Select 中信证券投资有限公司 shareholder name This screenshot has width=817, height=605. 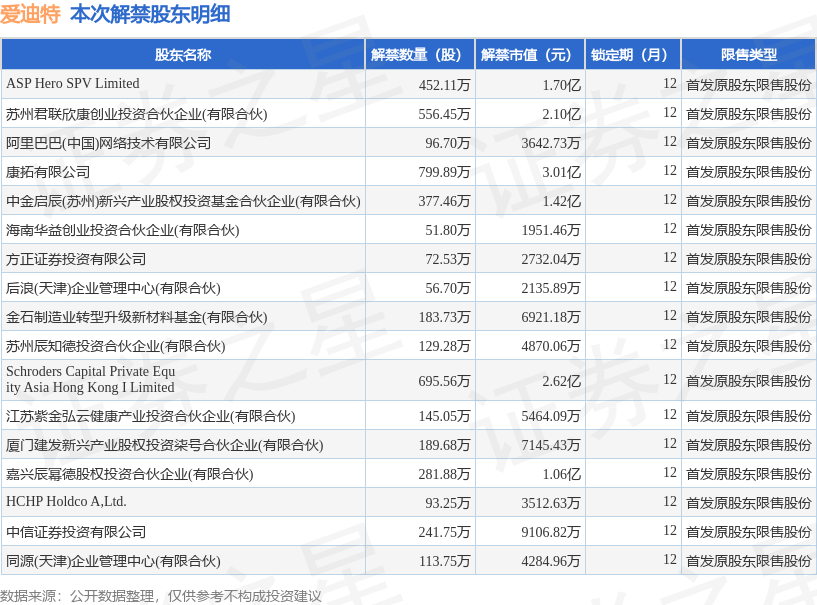coord(76,532)
